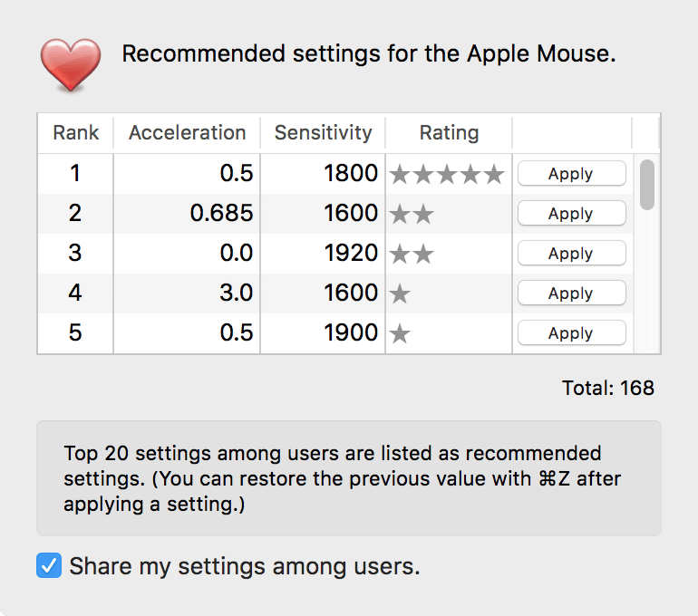Sort table by Rating column header
698x616 pixels.
click(449, 133)
